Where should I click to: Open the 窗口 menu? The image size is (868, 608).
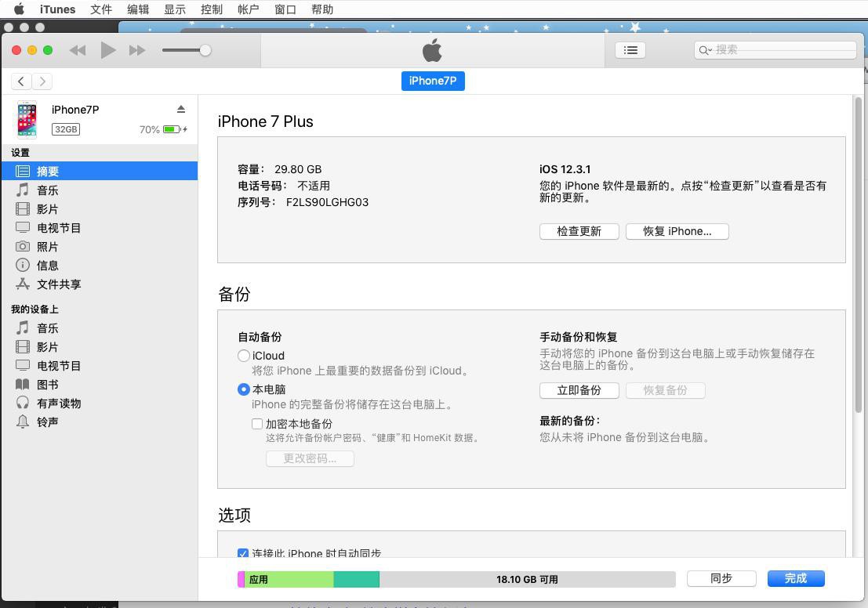point(285,9)
